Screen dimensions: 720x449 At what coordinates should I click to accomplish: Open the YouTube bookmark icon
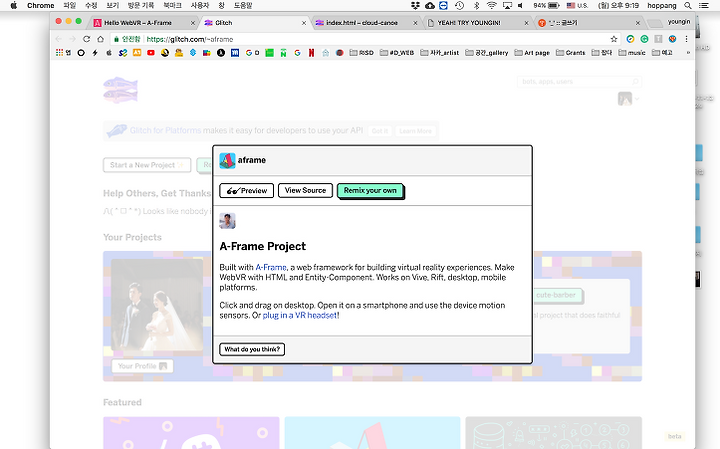pyautogui.click(x=151, y=53)
